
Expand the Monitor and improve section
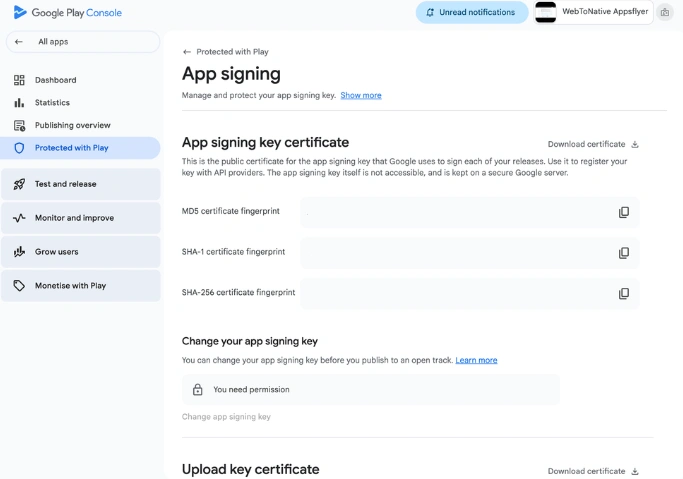81,218
